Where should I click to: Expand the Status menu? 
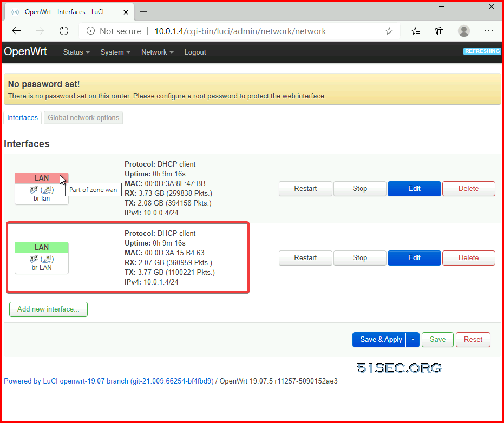(76, 52)
